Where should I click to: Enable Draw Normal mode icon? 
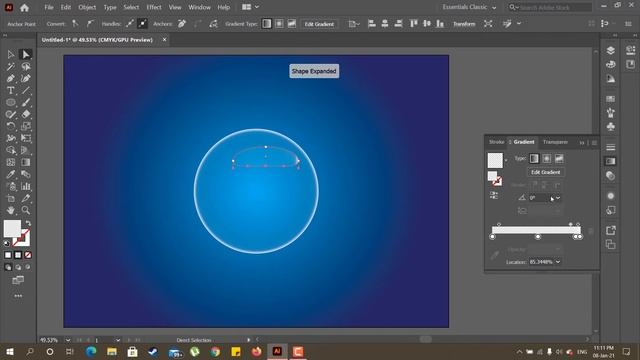[8, 267]
